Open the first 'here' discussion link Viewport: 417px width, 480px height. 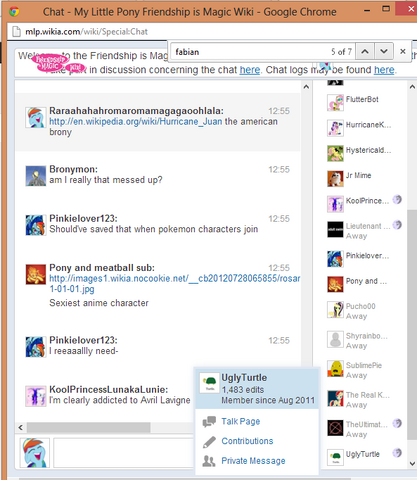pyautogui.click(x=250, y=70)
